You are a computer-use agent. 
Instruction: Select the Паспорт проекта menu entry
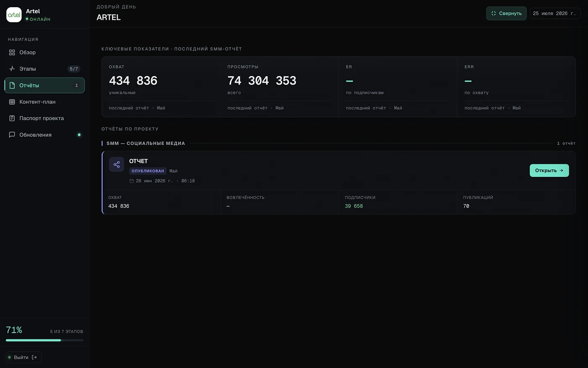[x=45, y=118]
